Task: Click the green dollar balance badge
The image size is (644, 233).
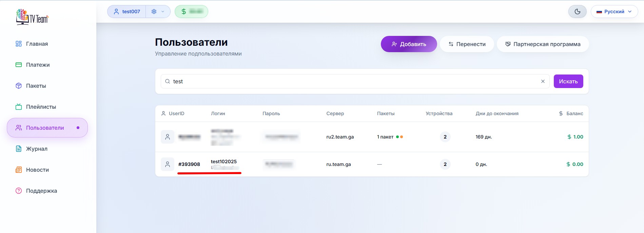Action: pyautogui.click(x=191, y=12)
